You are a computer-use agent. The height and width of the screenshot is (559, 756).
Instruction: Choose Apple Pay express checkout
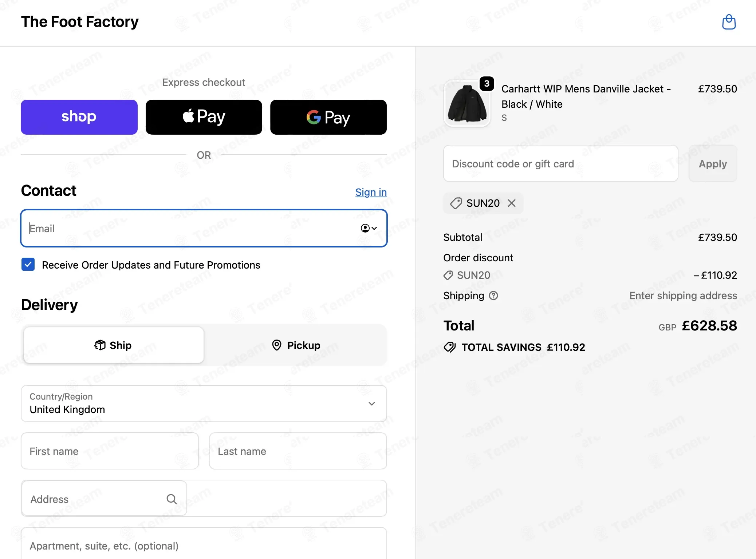click(204, 117)
